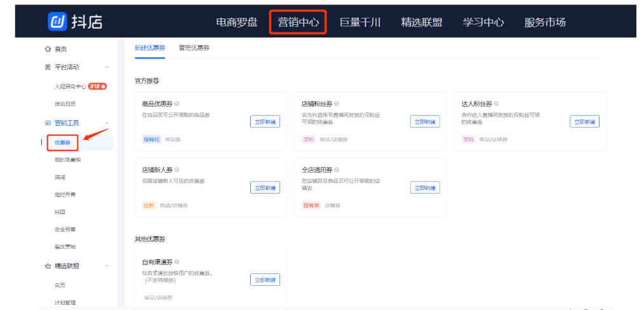Click 立即新建 for 达人粉丝券
Screen dimensions: 644x310
[584, 121]
